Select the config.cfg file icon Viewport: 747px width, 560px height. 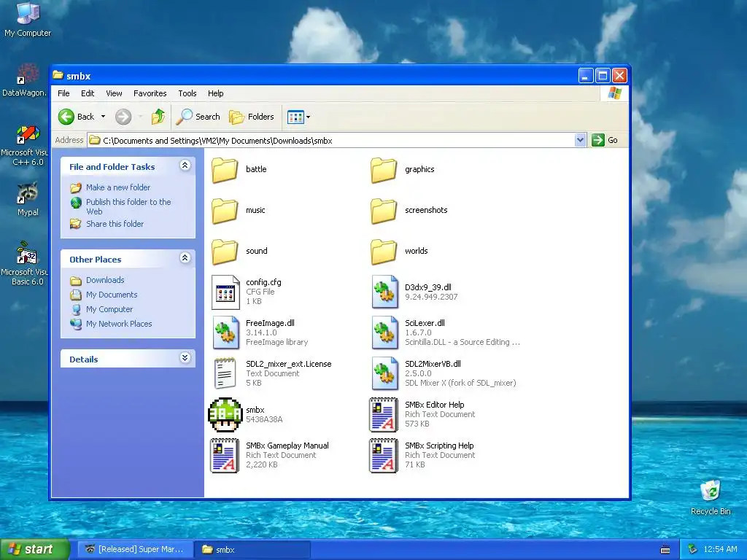[x=225, y=292]
